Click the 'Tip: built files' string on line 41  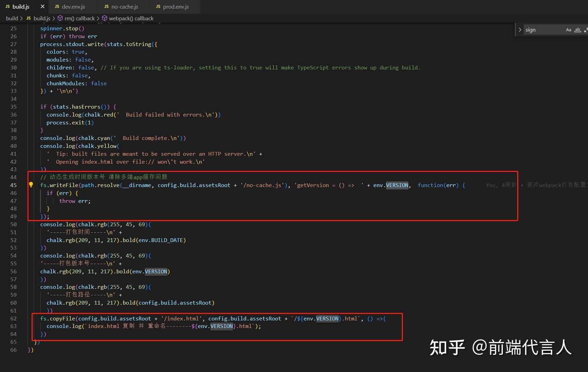151,154
